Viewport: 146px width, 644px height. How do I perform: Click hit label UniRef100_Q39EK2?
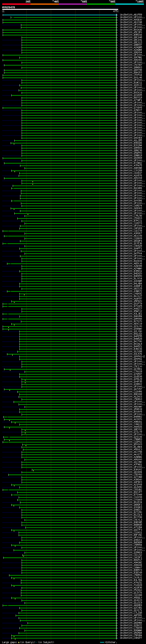pyautogui.click(x=131, y=384)
